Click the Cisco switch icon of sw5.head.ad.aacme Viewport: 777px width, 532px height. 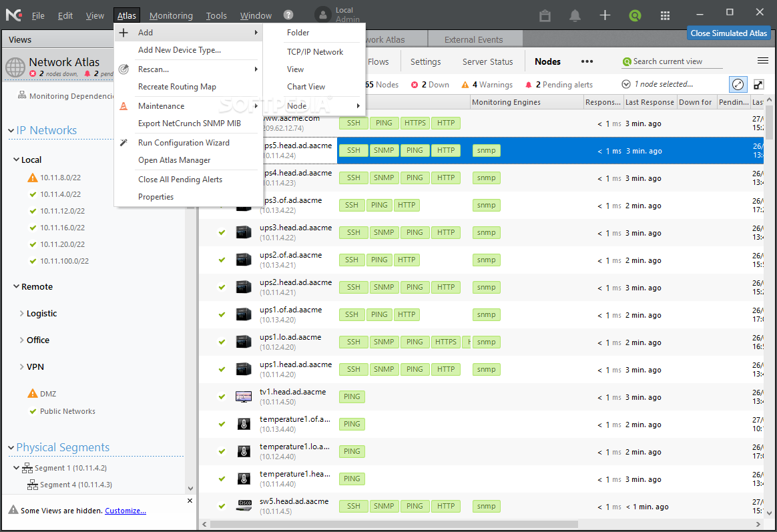tap(244, 506)
